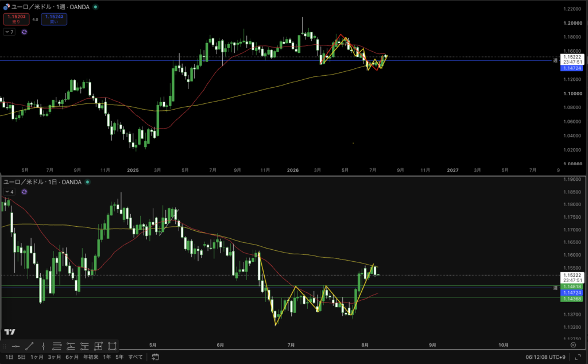Open chart settings gear at bottom right
Image resolution: width=588 pixels, height=364 pixels.
point(574,345)
